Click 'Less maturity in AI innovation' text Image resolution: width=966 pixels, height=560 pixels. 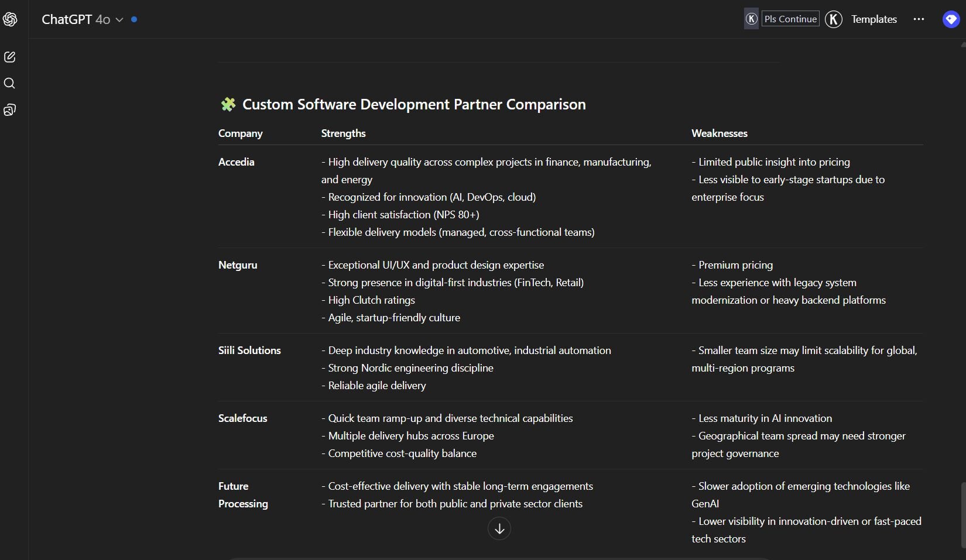click(762, 418)
